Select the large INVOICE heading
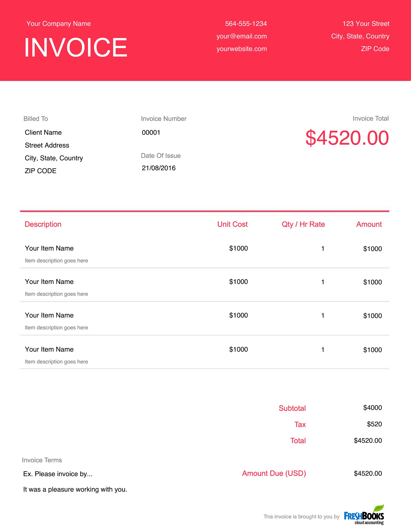The height and width of the screenshot is (532, 411). [x=76, y=47]
